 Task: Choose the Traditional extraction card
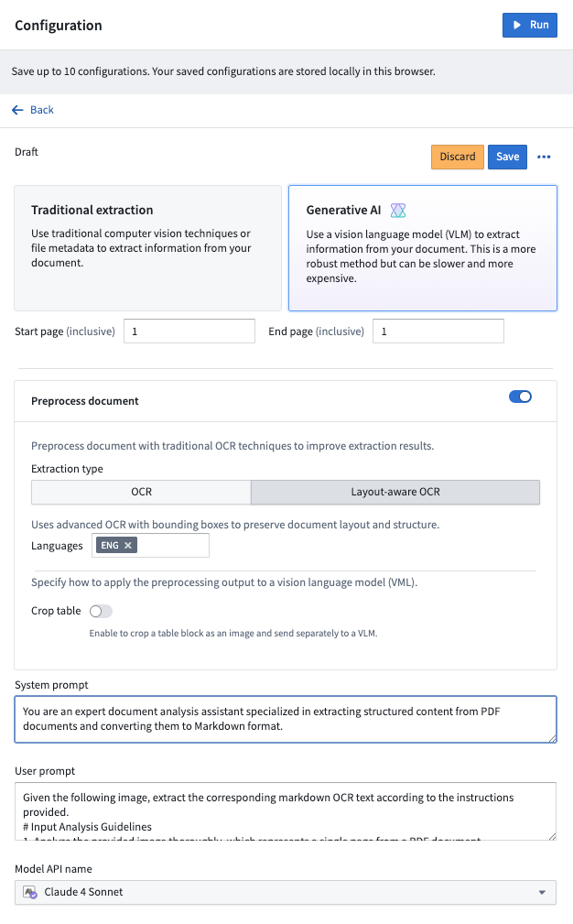(x=147, y=248)
